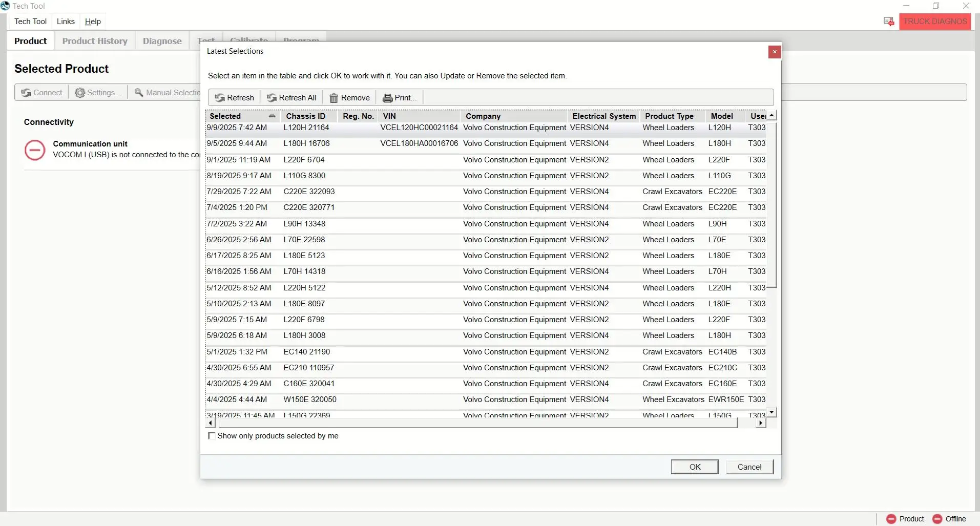
Task: Sort table by Electrical System column
Action: tap(604, 116)
